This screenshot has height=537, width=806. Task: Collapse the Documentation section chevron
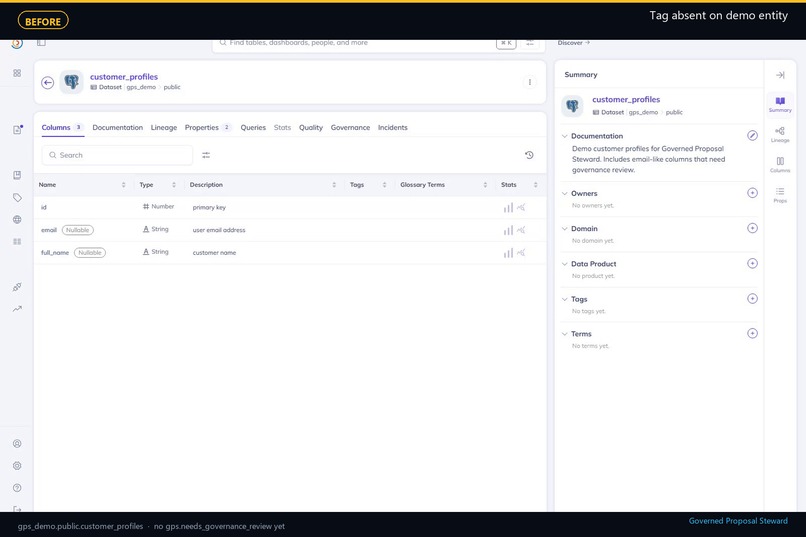pyautogui.click(x=564, y=136)
